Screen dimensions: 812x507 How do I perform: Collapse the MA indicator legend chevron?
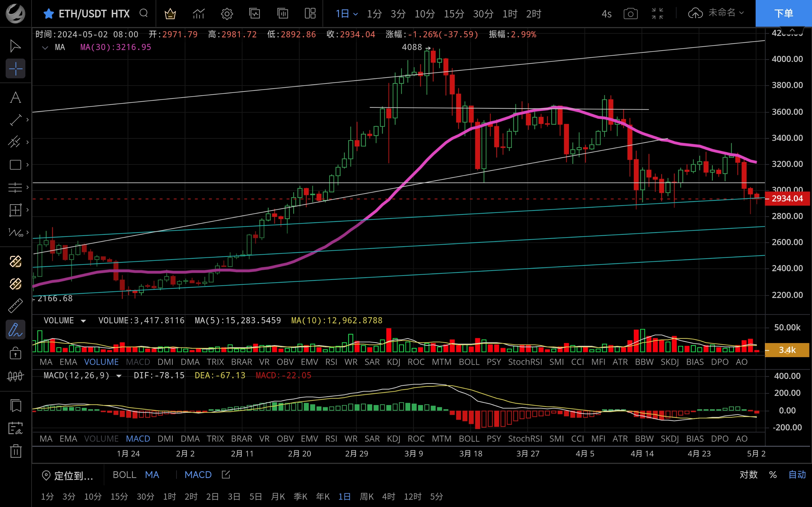click(45, 48)
